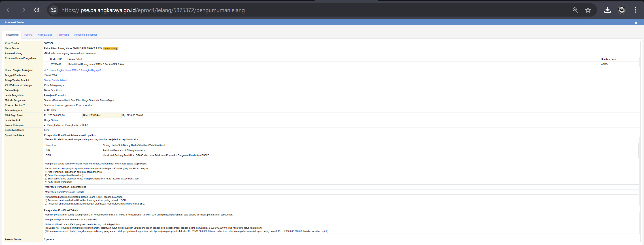Reload the tender announcement page
Screen dimensions: 644x245
[x=37, y=10]
